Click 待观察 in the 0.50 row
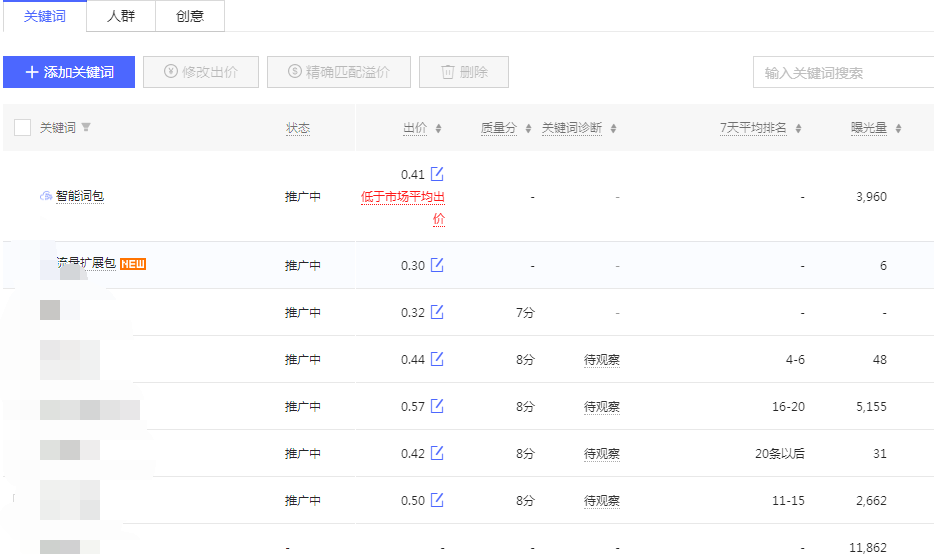The width and height of the screenshot is (934, 554). 602,501
